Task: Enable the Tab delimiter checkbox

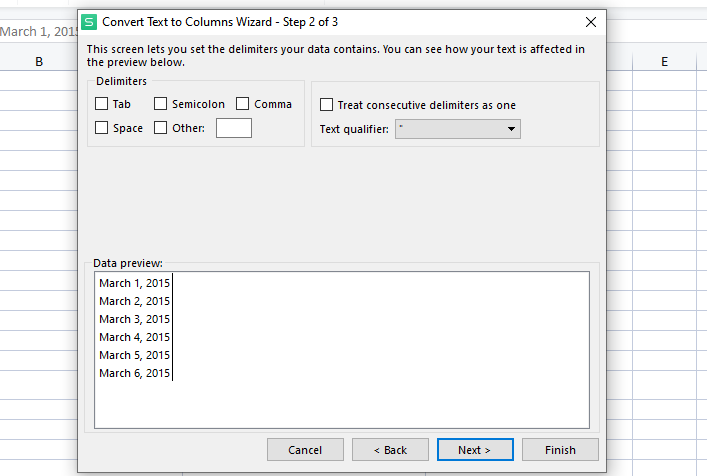Action: 101,104
